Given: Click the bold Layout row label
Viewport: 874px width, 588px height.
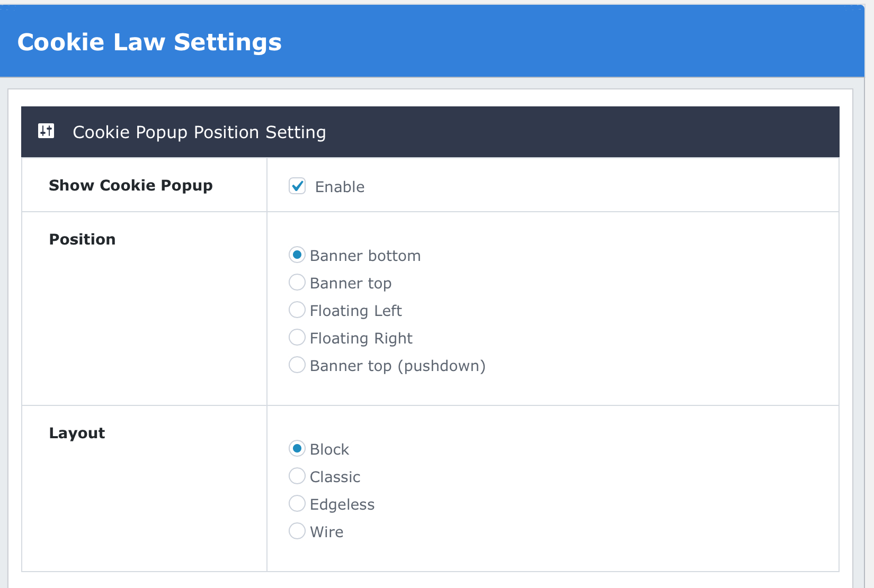Looking at the screenshot, I should pyautogui.click(x=77, y=433).
